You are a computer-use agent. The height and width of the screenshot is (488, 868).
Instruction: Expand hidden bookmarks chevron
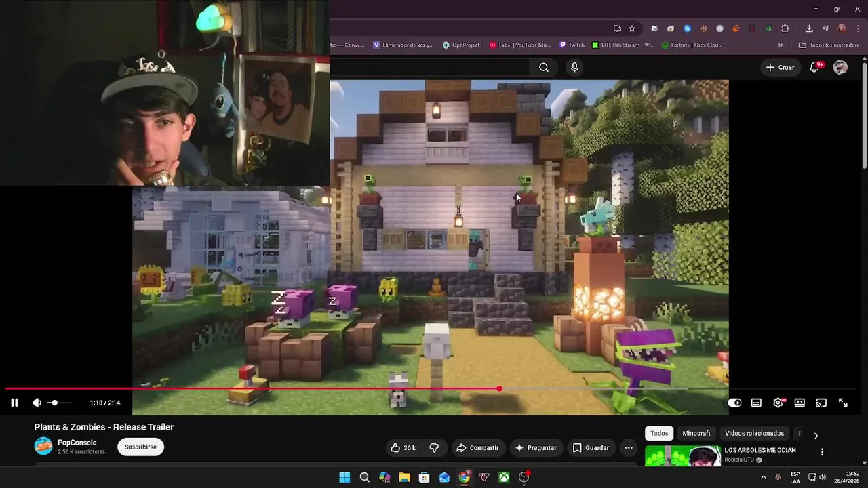click(781, 45)
